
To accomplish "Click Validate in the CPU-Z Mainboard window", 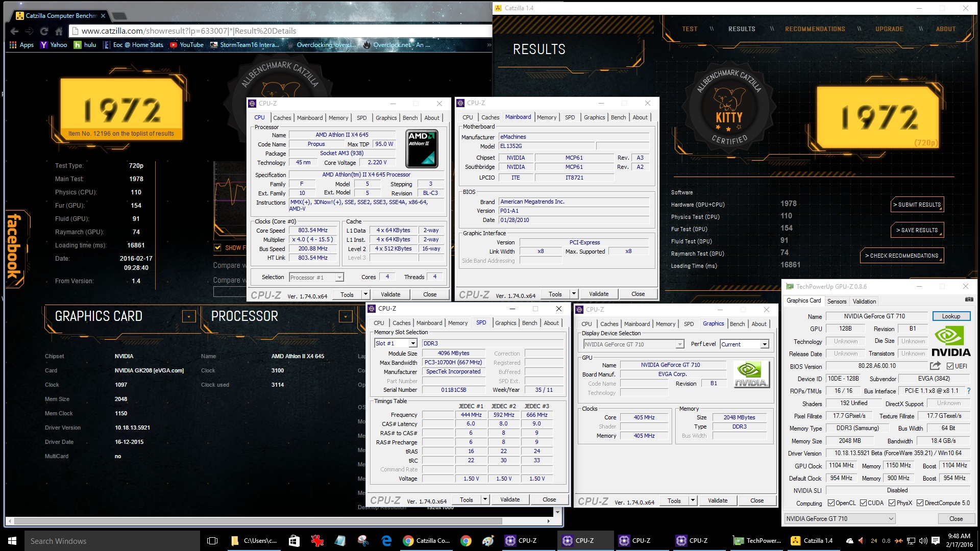I will 598,294.
